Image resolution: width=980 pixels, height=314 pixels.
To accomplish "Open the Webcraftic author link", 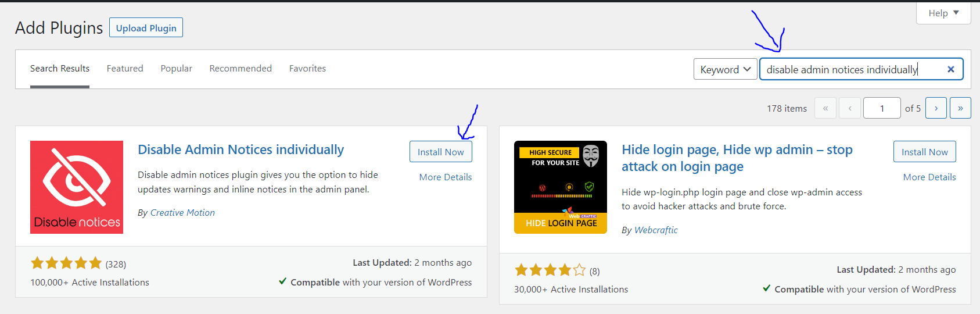I will pos(656,230).
